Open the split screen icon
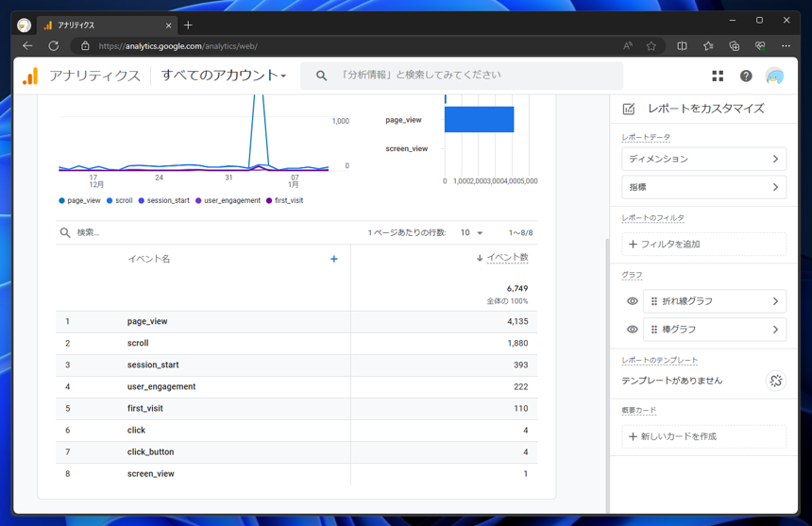812x526 pixels. pos(682,46)
